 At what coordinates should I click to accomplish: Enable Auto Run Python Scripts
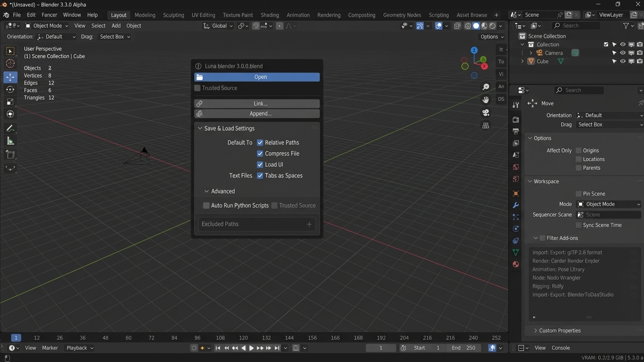click(206, 206)
